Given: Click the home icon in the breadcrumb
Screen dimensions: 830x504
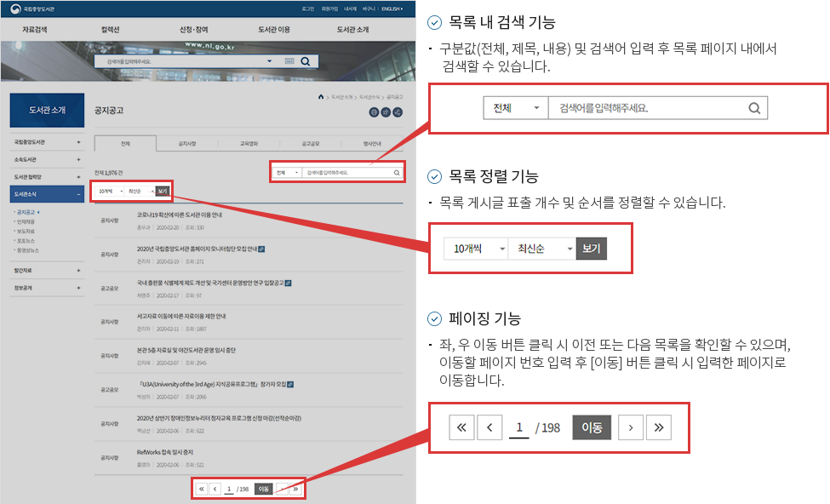Looking at the screenshot, I should click(x=320, y=98).
